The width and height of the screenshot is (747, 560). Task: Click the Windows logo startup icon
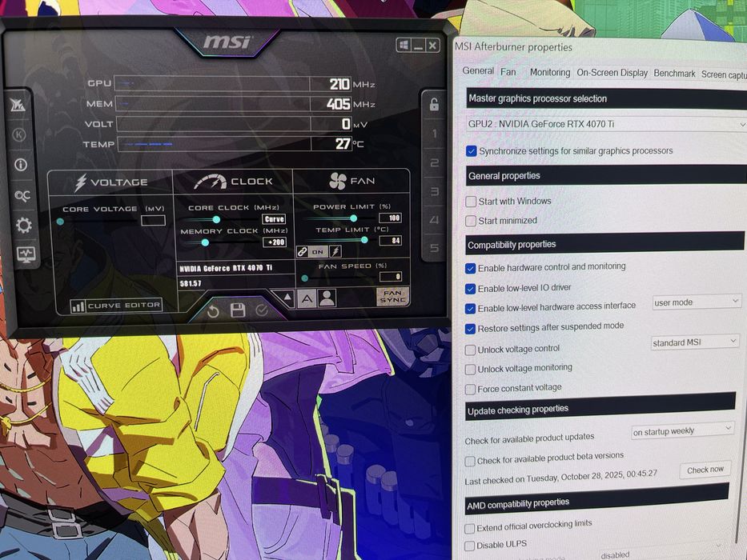click(x=404, y=46)
